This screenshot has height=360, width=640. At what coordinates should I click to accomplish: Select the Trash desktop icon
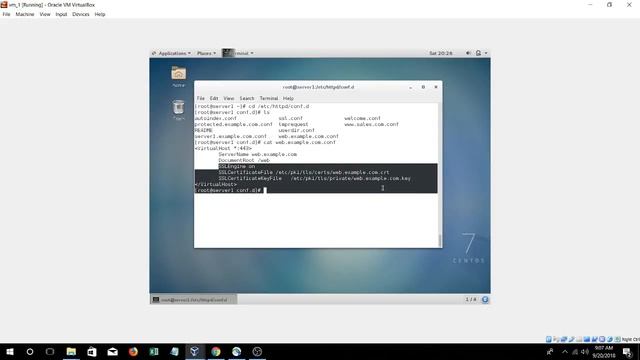tap(178, 110)
